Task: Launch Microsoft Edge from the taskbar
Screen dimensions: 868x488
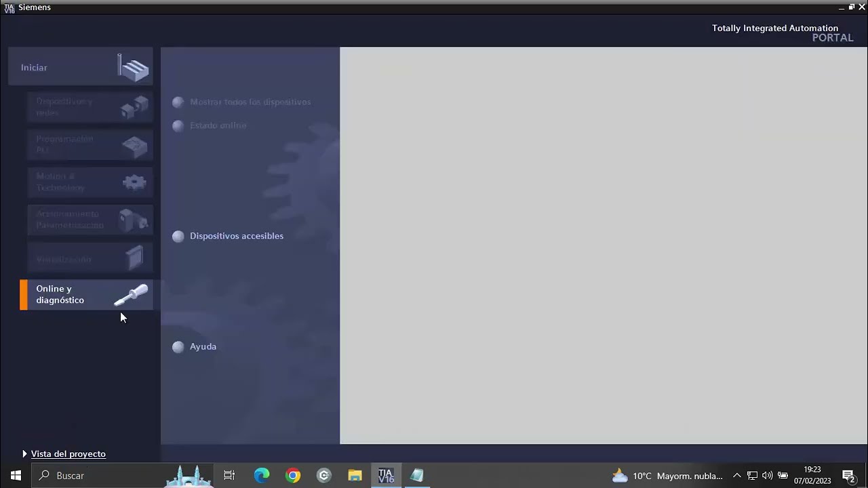Action: click(261, 475)
